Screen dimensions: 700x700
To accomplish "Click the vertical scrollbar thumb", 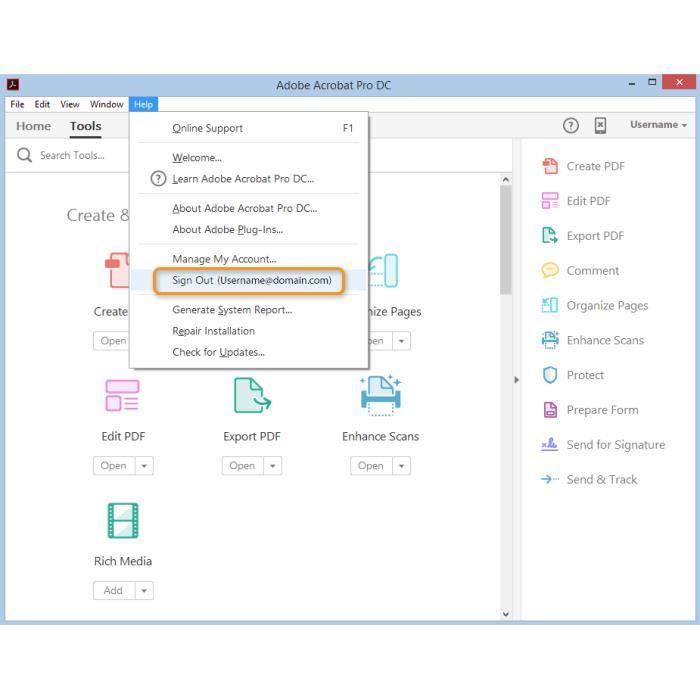I will (505, 240).
